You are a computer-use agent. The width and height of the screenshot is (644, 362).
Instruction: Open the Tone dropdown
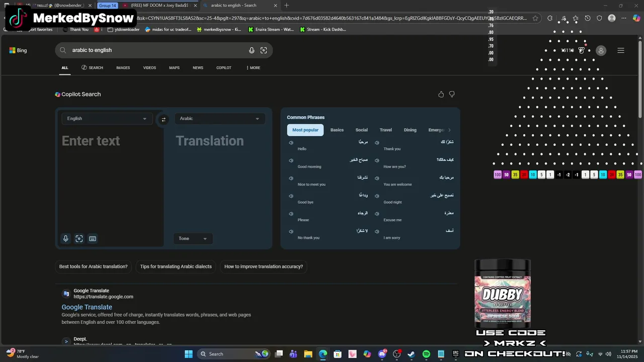coord(193,238)
